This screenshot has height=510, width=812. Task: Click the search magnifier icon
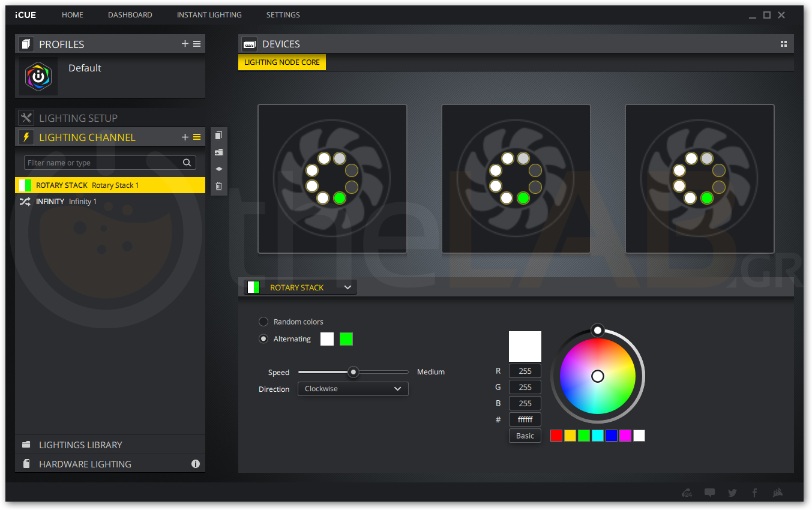click(187, 163)
